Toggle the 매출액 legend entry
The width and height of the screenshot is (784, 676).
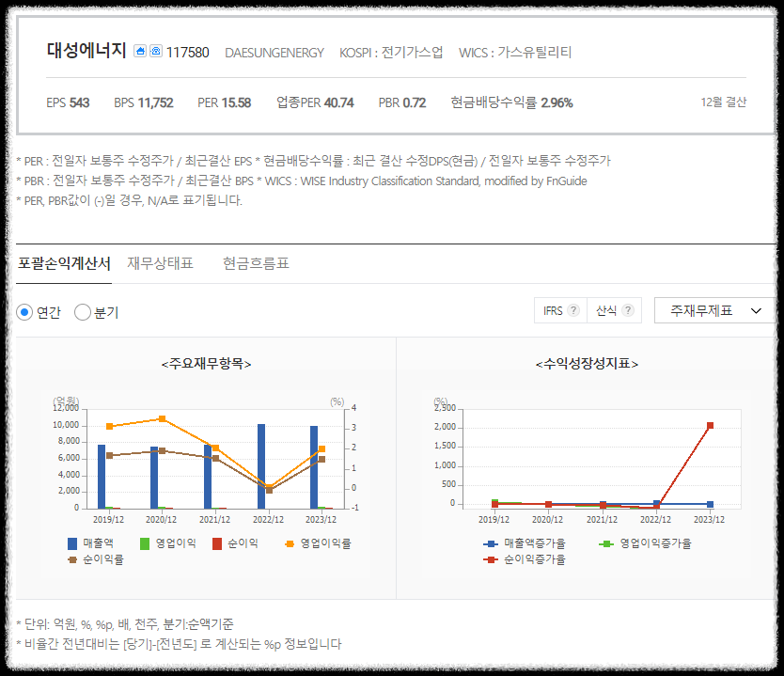point(90,543)
